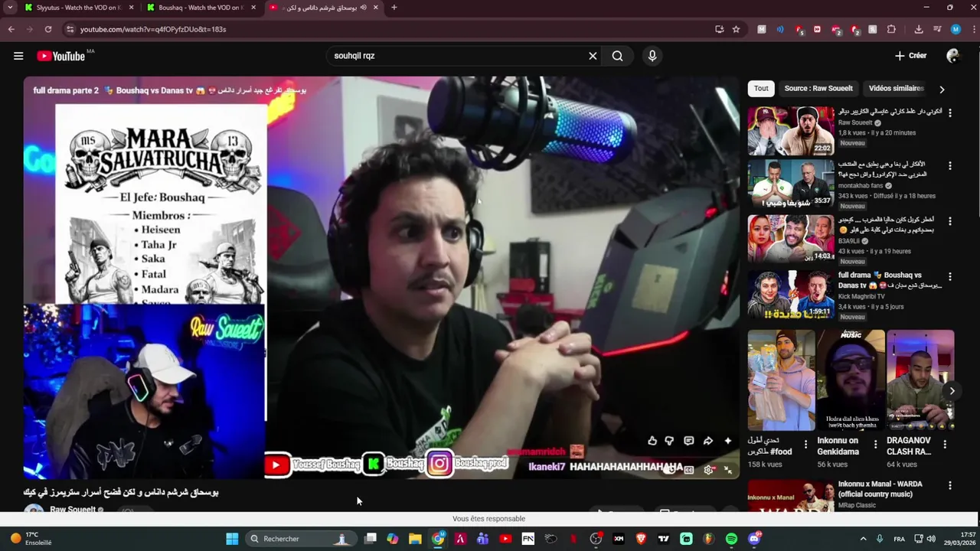Open the YouTube hamburger guide menu

[x=18, y=56]
